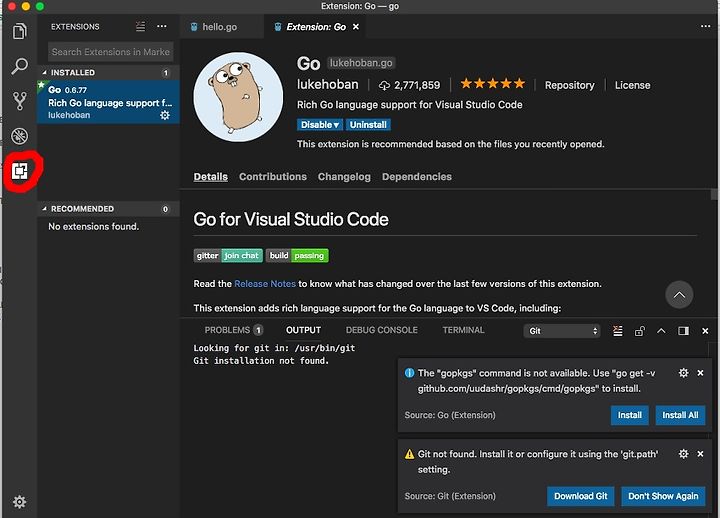Click Install on gopkgs notification
Image resolution: width=720 pixels, height=518 pixels.
(630, 415)
